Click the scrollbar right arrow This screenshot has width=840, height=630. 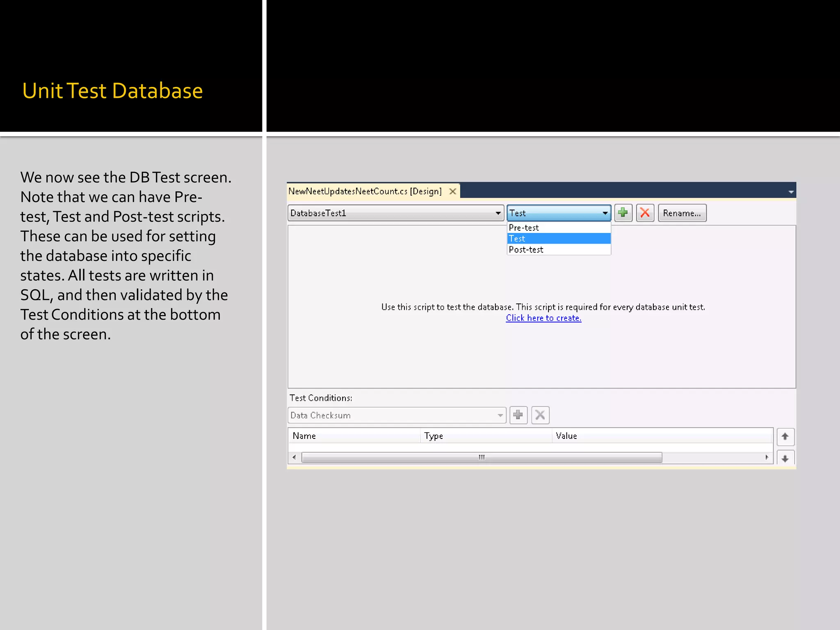[767, 457]
